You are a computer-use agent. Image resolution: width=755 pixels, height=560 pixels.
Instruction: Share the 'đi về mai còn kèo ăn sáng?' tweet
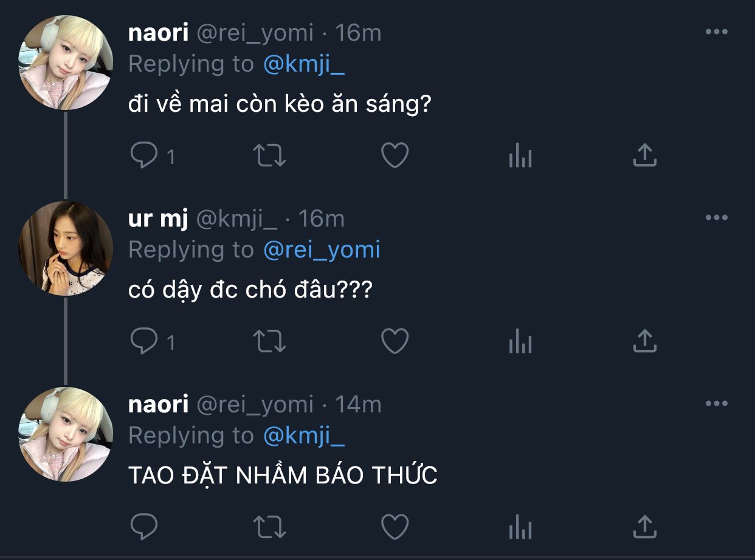pyautogui.click(x=645, y=155)
